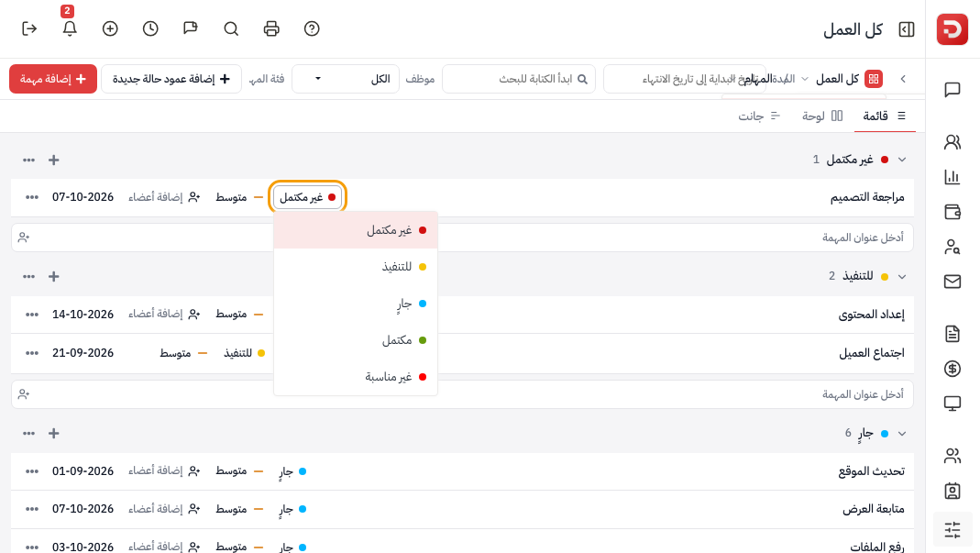Open row menu for مراجعة التصميم task
980x553 pixels.
(x=32, y=197)
